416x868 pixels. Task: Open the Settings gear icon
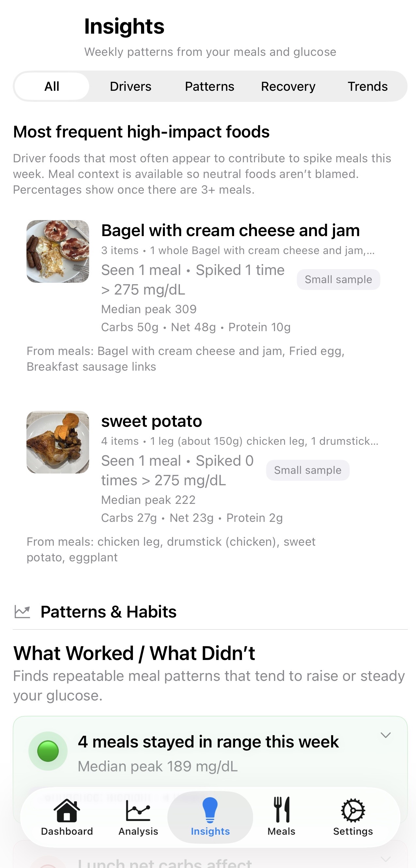[353, 812]
